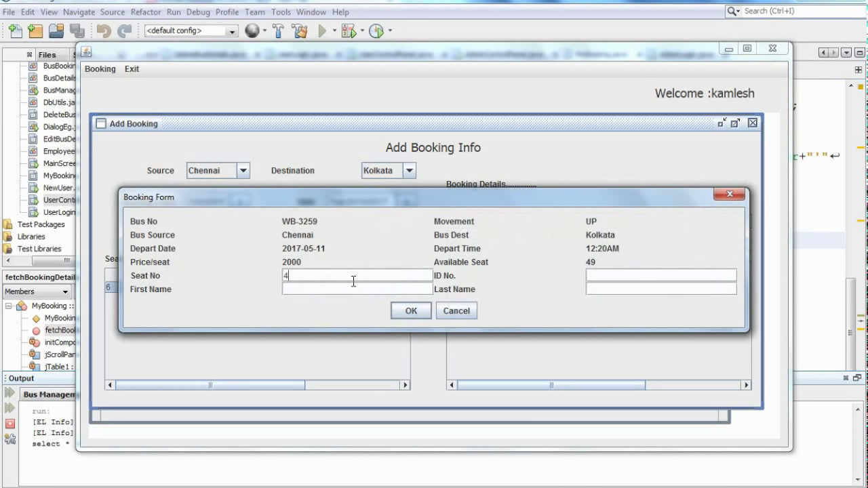The height and width of the screenshot is (488, 868).
Task: Open the editor tabs list dropdown arrow
Action: pyautogui.click(x=846, y=52)
